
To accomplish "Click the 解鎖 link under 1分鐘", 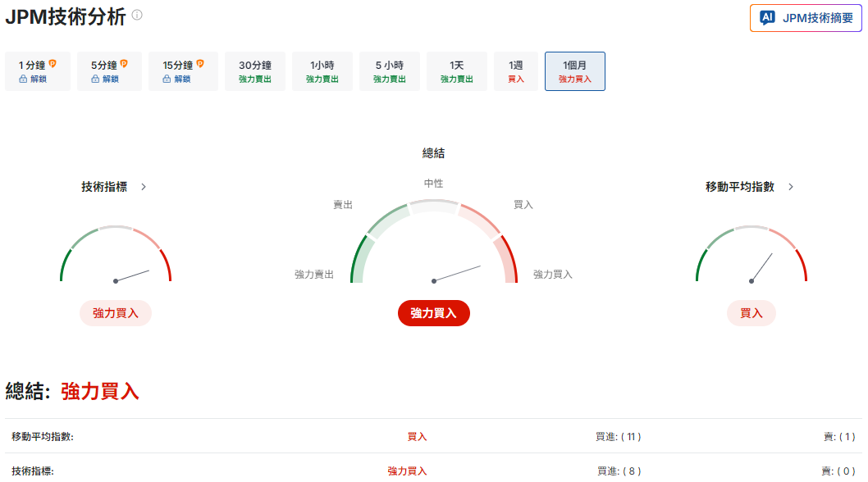I will [x=39, y=79].
